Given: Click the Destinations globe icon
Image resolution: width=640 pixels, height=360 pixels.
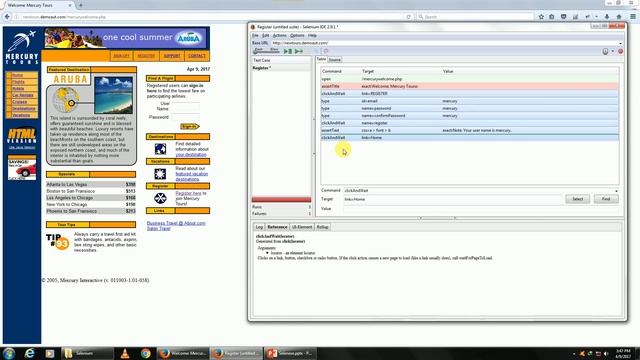Looking at the screenshot, I should [160, 149].
